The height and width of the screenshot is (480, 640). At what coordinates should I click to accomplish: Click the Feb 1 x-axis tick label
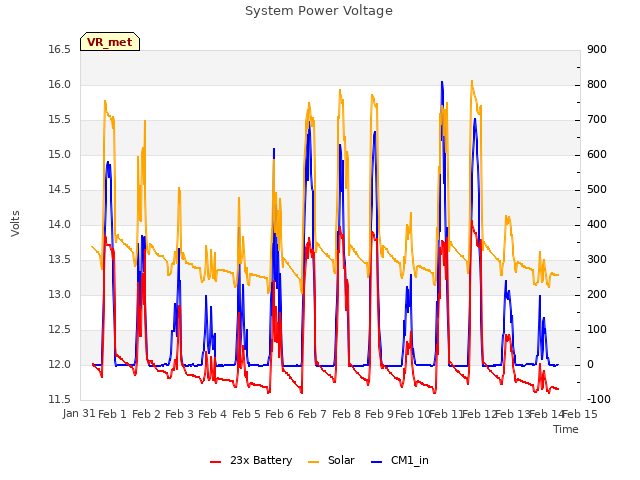coord(113,414)
